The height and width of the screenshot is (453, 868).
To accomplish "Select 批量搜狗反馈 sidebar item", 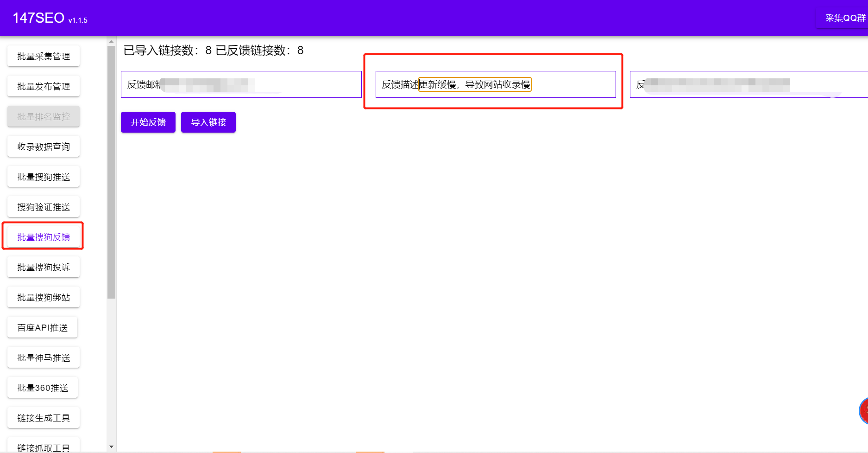I will point(44,237).
